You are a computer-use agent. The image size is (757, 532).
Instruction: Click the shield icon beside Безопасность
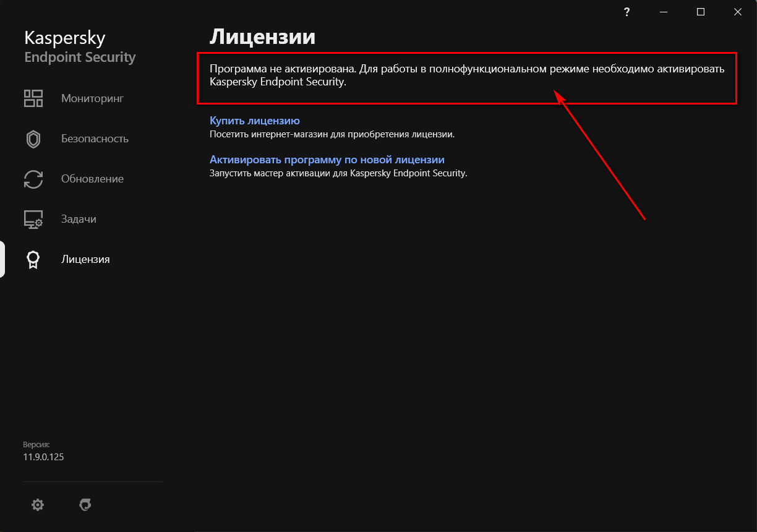(33, 139)
